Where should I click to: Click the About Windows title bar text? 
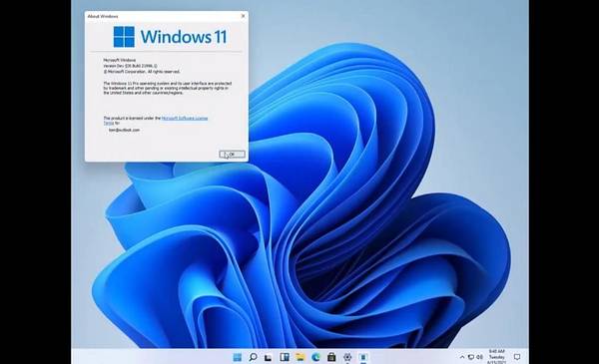click(x=103, y=16)
